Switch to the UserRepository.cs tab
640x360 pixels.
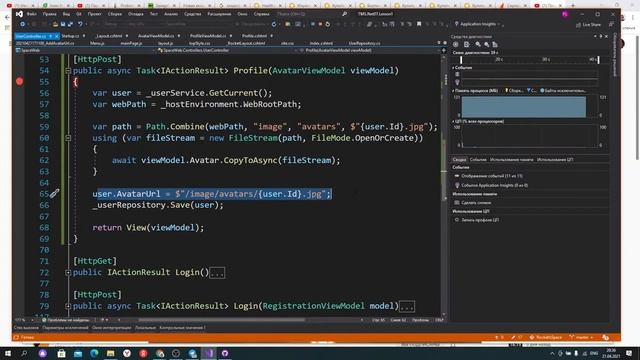(364, 43)
